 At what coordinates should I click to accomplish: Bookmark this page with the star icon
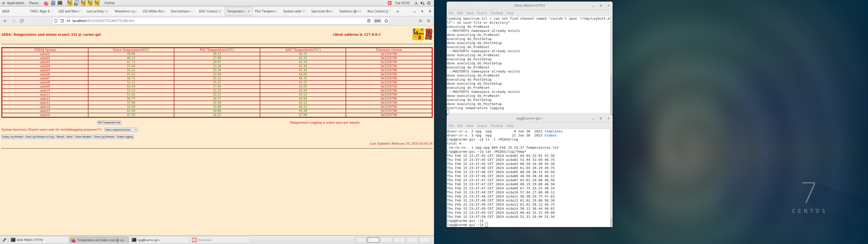click(387, 21)
